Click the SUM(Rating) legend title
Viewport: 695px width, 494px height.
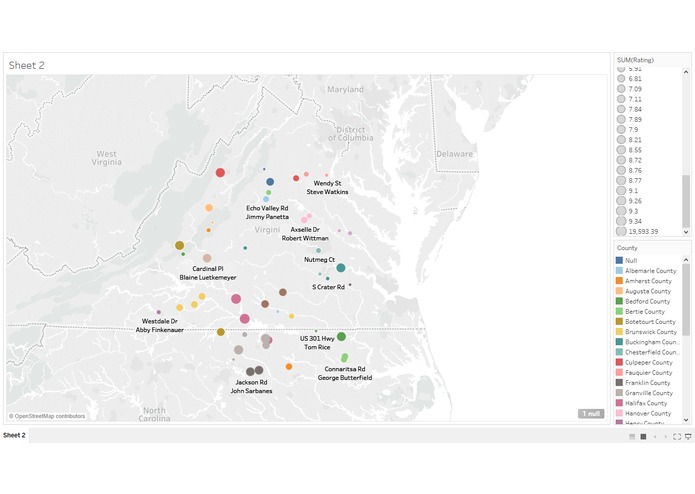[x=635, y=60]
